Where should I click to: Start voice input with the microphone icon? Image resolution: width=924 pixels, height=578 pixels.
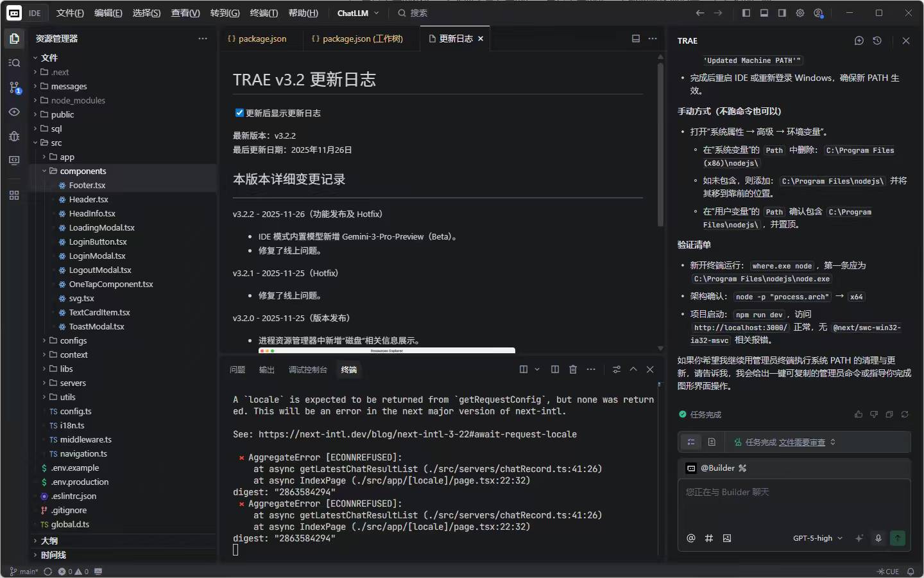(x=878, y=538)
